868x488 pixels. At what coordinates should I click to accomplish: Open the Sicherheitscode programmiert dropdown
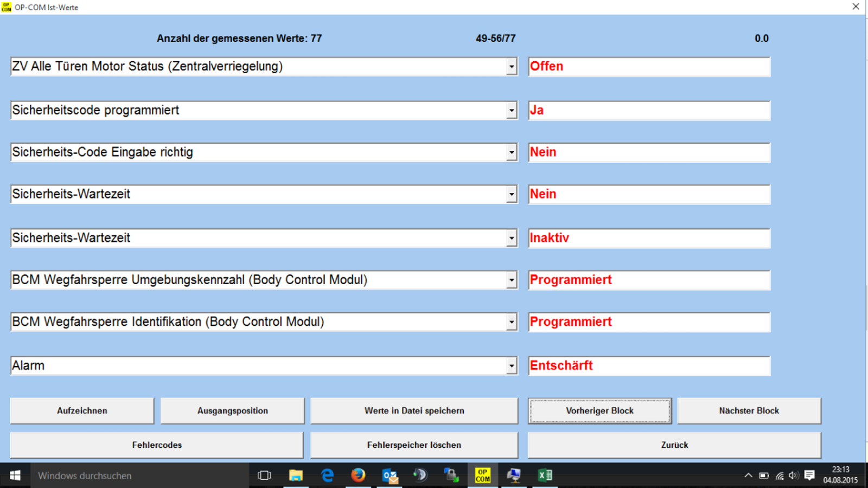click(511, 111)
